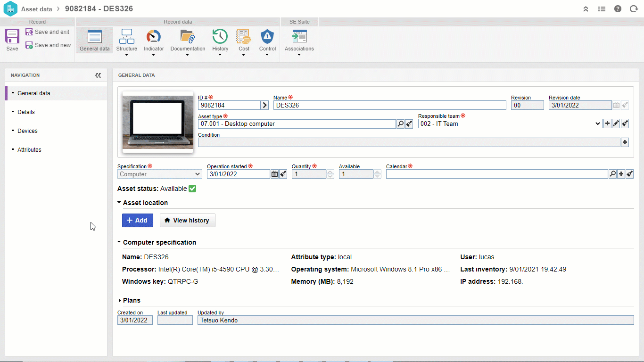Open the Documentation folder icon
This screenshot has height=362, width=644.
[188, 37]
